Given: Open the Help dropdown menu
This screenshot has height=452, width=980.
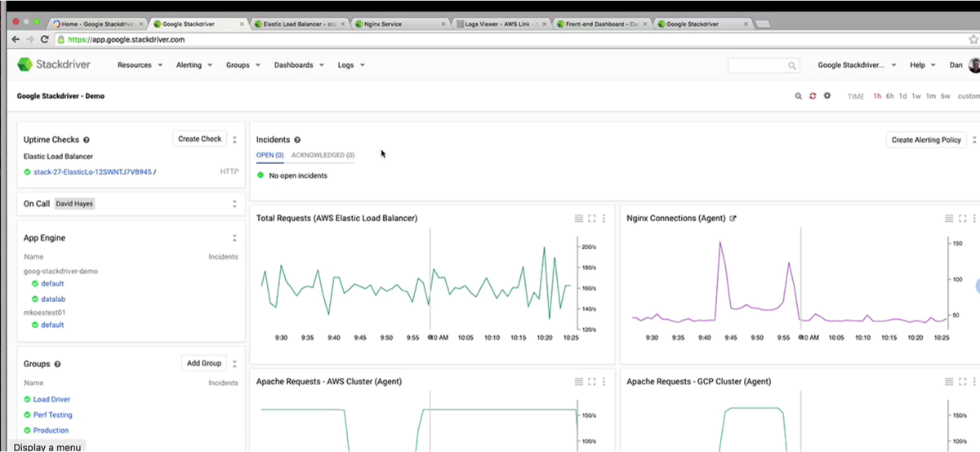Looking at the screenshot, I should [923, 65].
